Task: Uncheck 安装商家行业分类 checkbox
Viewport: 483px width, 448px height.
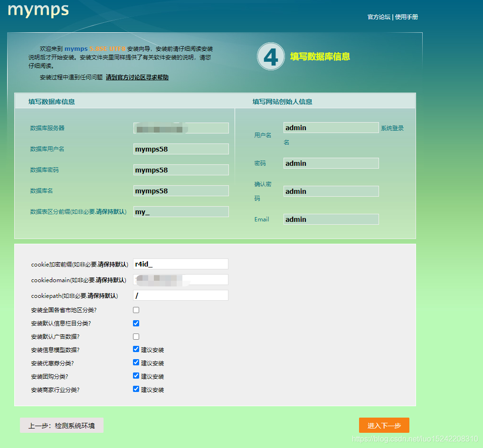Action: (x=136, y=389)
